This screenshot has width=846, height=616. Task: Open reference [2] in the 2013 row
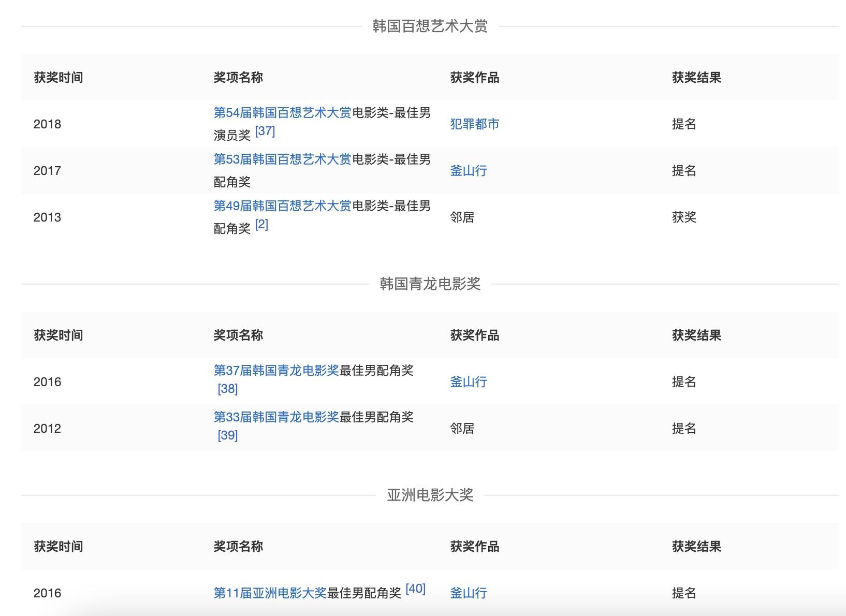click(262, 225)
